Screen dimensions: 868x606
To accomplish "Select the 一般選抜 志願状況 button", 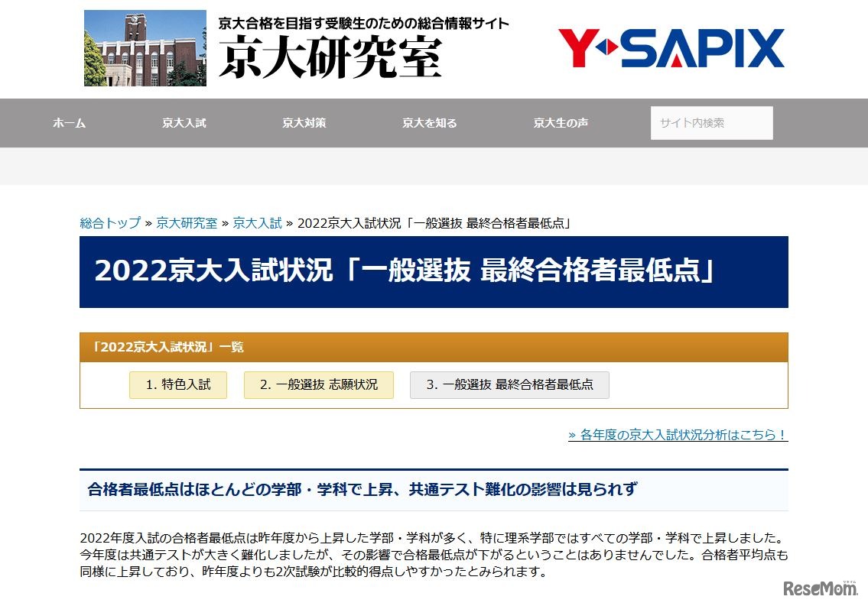I will coord(318,385).
